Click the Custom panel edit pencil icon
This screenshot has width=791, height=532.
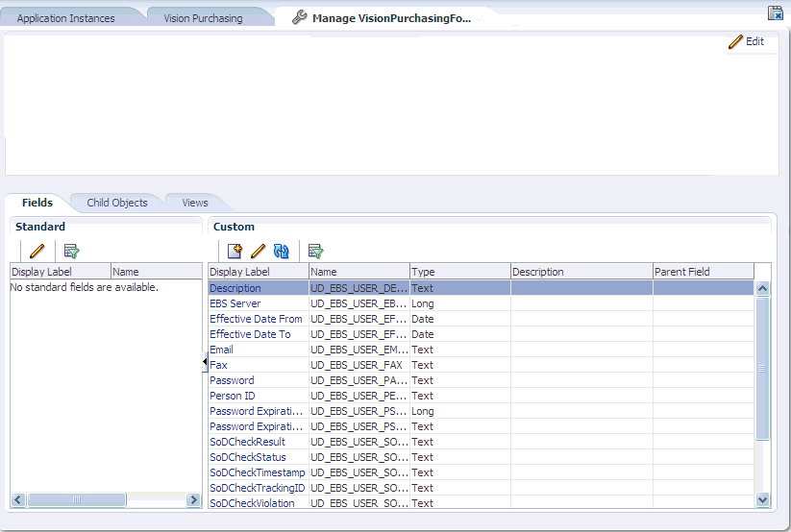[258, 251]
